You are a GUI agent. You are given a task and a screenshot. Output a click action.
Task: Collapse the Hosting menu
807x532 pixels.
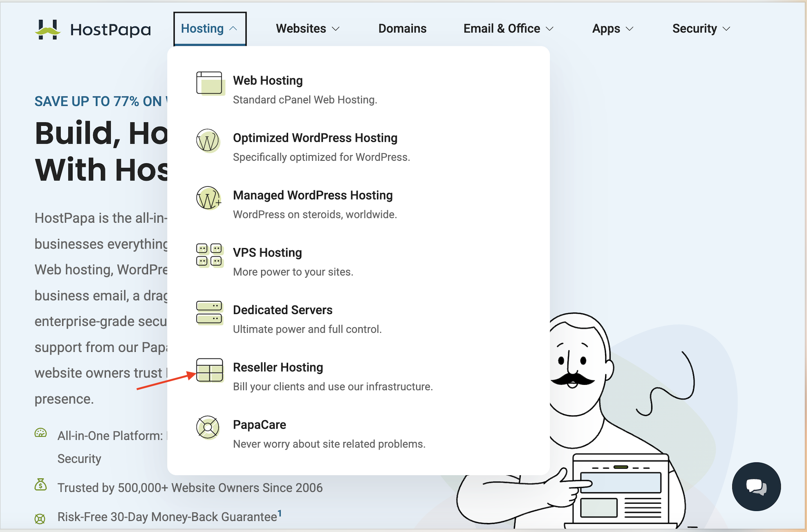(210, 29)
